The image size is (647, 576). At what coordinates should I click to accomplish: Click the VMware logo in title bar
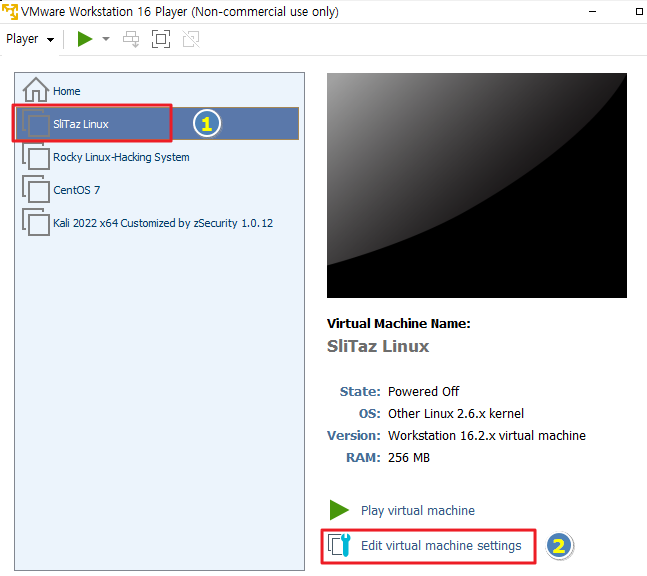[x=9, y=11]
